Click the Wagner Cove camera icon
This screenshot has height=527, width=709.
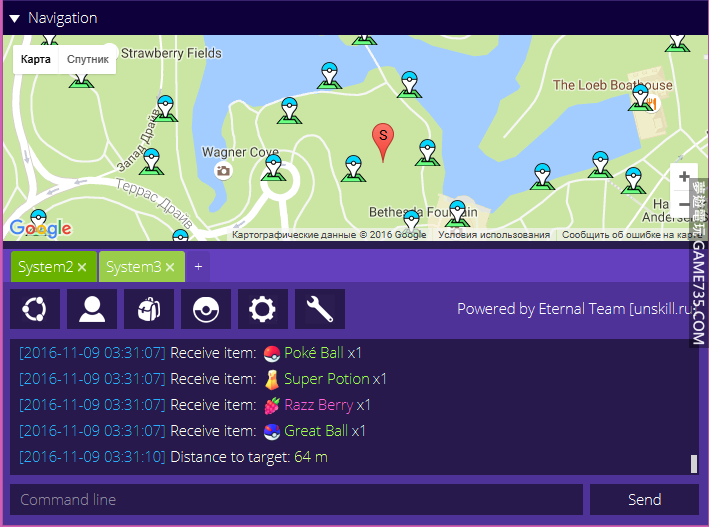[222, 171]
